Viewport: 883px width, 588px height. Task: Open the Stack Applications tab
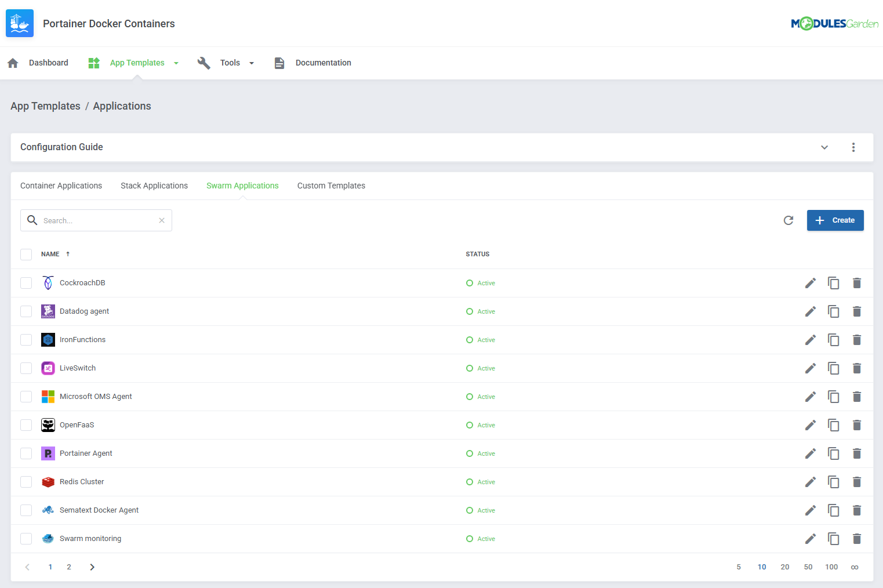154,186
